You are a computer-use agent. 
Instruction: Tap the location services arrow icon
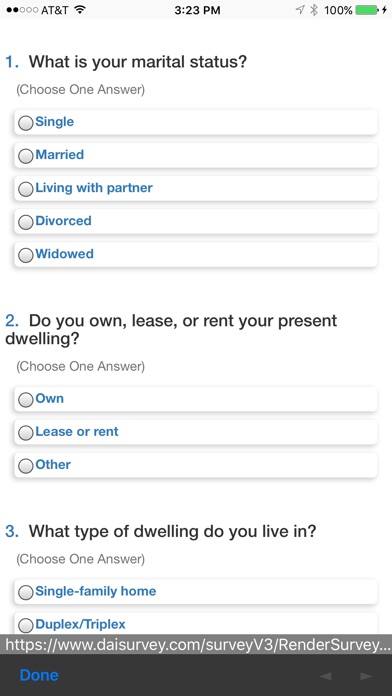coord(301,10)
